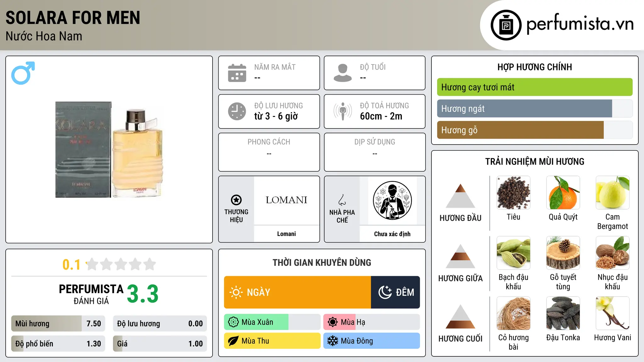Click the Solara For Men bottle photo

109,150
